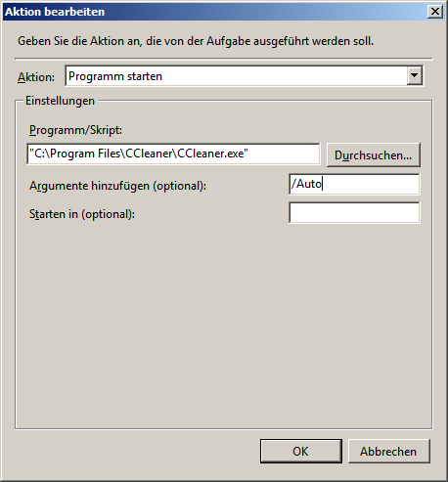
Task: Focus the Argumente field containing /Auto
Action: point(354,184)
